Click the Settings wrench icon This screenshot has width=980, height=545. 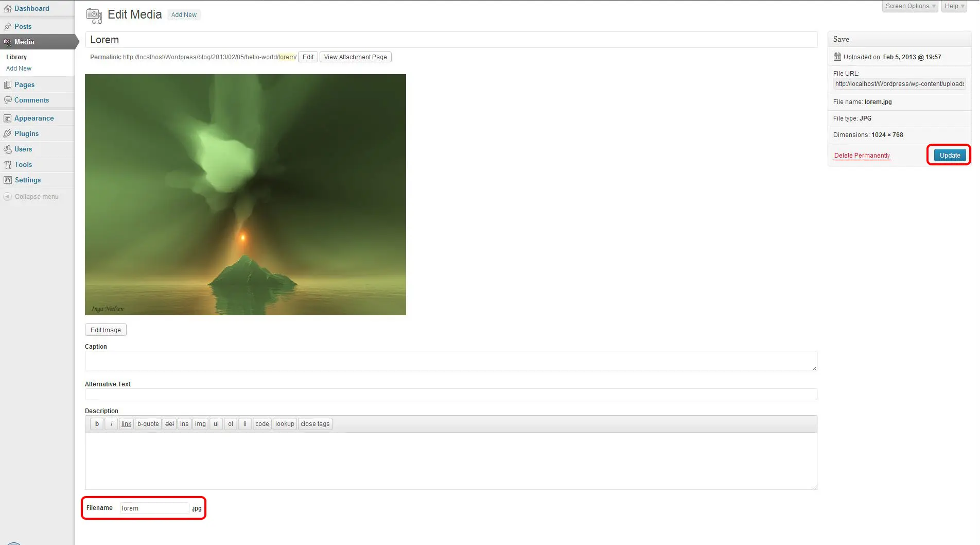[8, 180]
